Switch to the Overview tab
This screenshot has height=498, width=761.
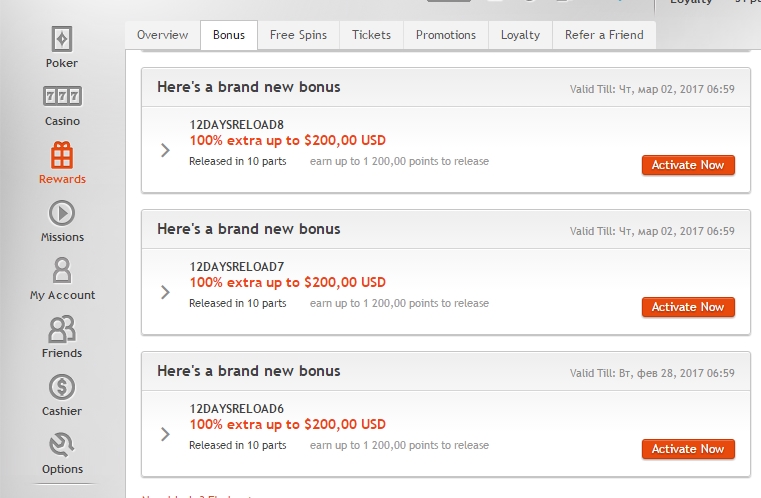coord(163,35)
